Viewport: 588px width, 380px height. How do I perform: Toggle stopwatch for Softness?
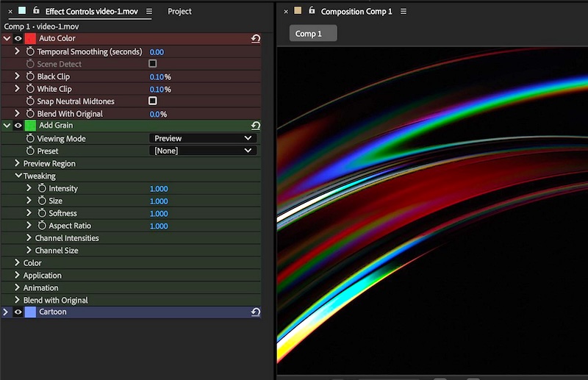tap(42, 213)
